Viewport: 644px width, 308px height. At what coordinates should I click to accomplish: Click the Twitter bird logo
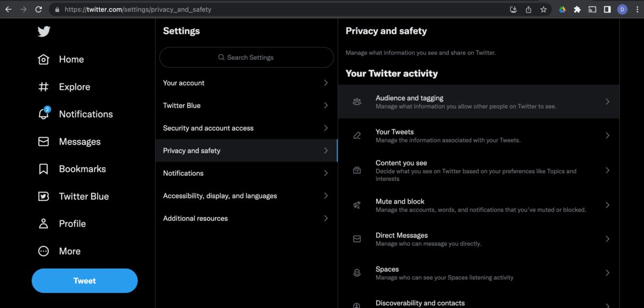pos(44,32)
